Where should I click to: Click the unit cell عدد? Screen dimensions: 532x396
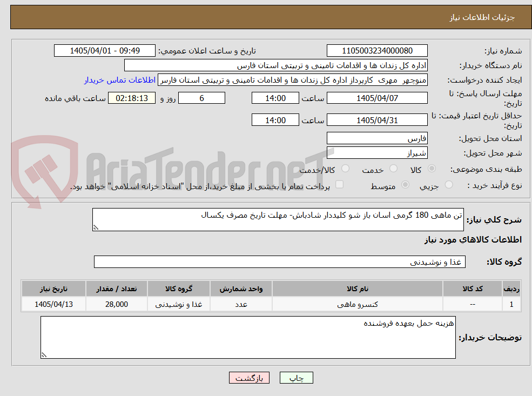click(x=241, y=304)
